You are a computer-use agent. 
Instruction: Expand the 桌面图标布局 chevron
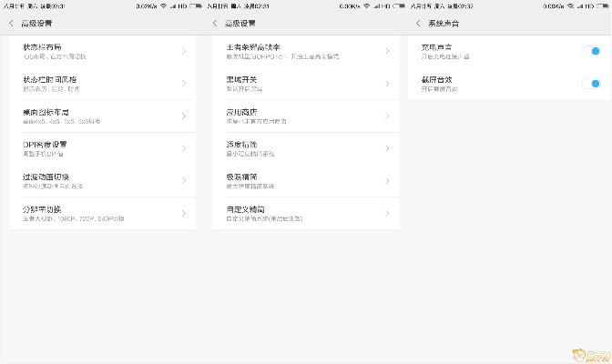183,116
